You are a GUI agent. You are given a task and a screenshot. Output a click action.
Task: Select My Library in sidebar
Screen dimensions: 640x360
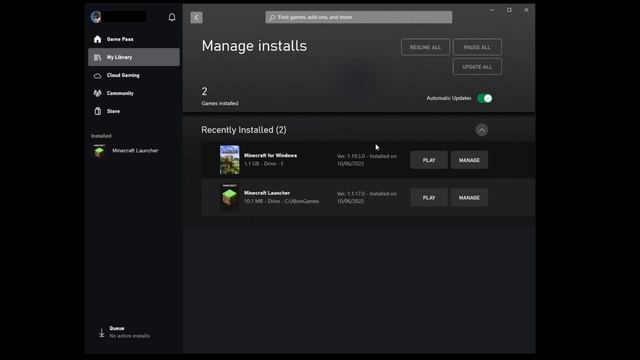point(134,57)
